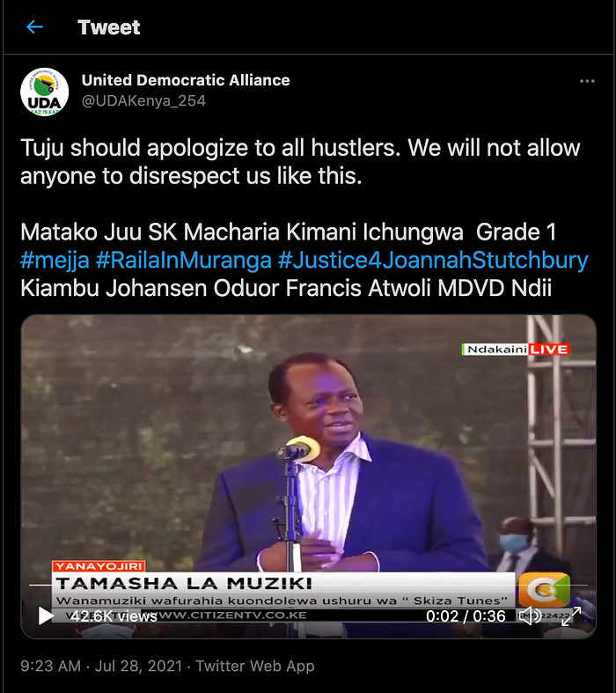The width and height of the screenshot is (616, 693).
Task: Open the #RailaInMuranga hashtag
Action: click(184, 260)
